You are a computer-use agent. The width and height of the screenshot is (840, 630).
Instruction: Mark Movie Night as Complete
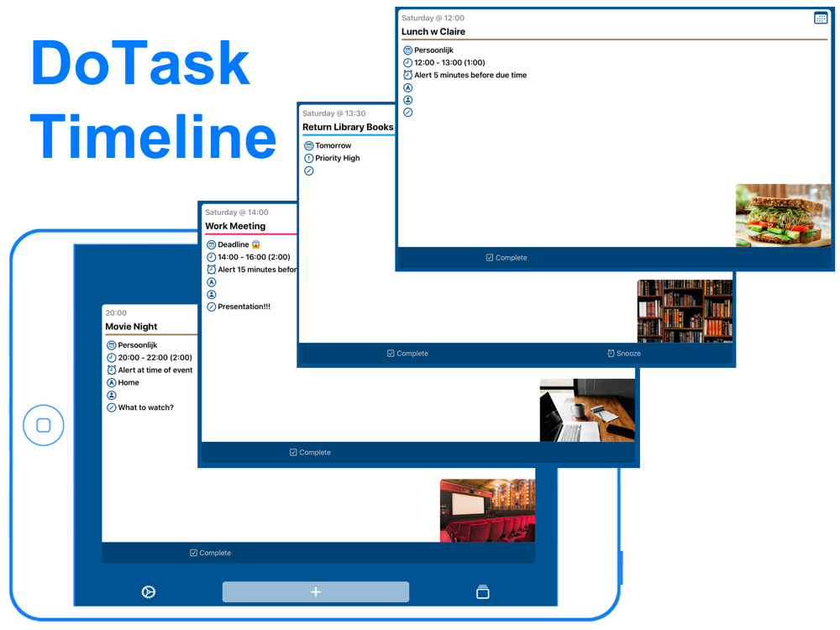click(x=210, y=553)
